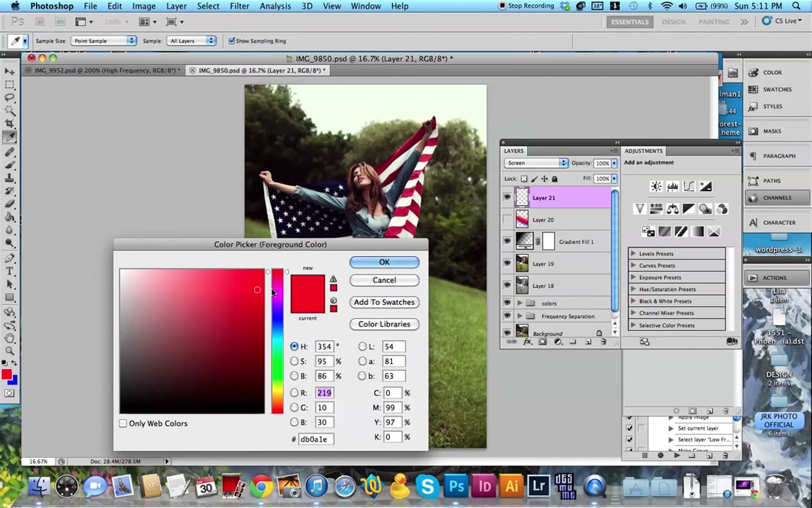Open the layer Opacity slider arrow
Screen dimensions: 812x508
(614, 163)
